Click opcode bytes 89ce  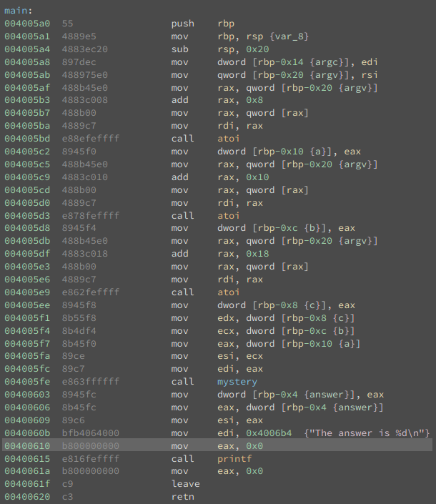click(x=73, y=356)
